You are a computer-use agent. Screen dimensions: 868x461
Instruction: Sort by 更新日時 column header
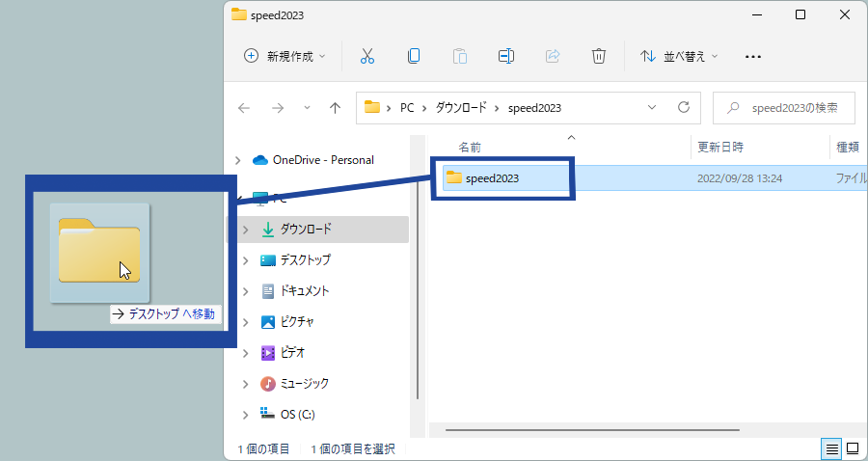(x=720, y=147)
